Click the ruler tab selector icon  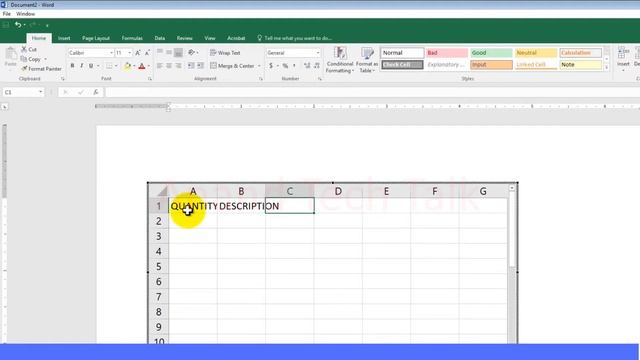[x=4, y=107]
